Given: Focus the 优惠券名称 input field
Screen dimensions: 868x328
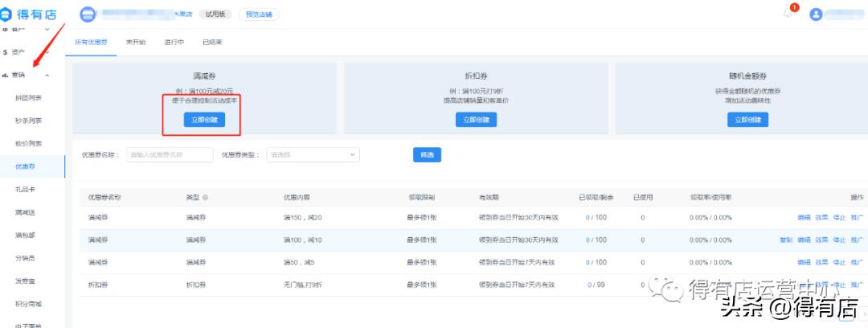Looking at the screenshot, I should (x=170, y=155).
